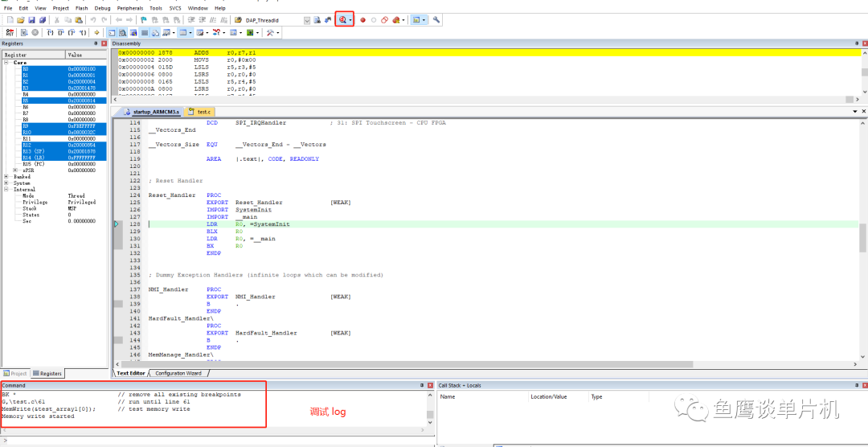Click the Open file folder icon

pyautogui.click(x=20, y=20)
